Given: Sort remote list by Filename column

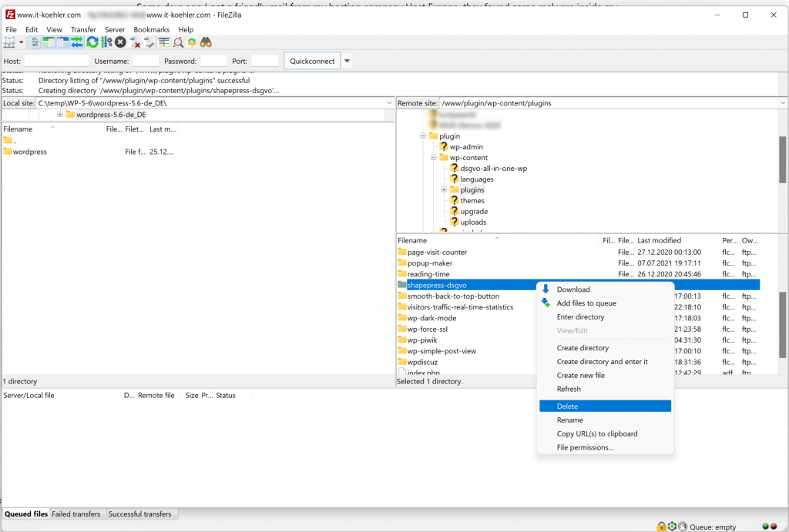Looking at the screenshot, I should [x=499, y=240].
